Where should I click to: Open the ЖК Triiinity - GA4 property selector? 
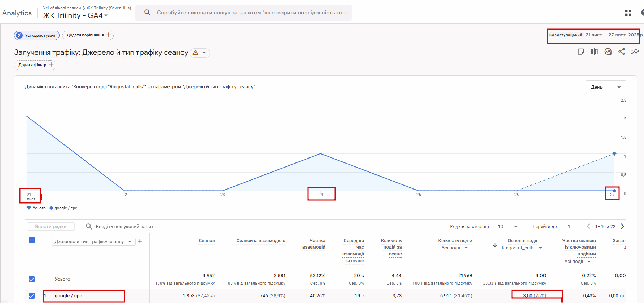(x=75, y=15)
